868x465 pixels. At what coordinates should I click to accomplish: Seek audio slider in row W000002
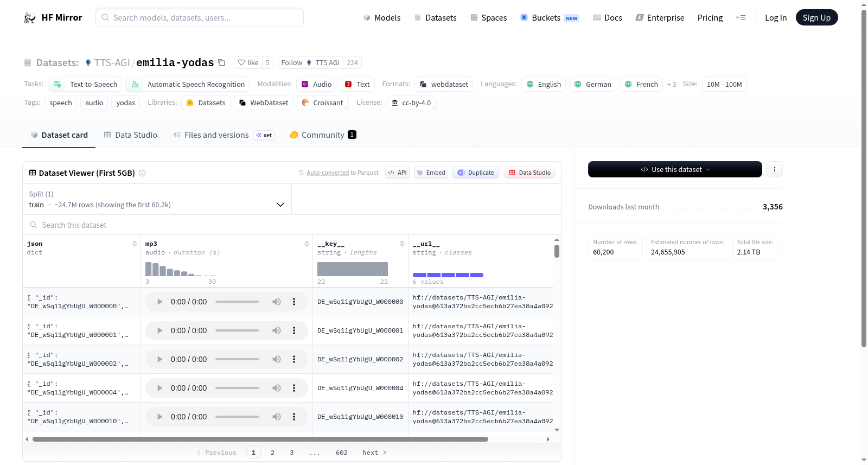click(237, 359)
